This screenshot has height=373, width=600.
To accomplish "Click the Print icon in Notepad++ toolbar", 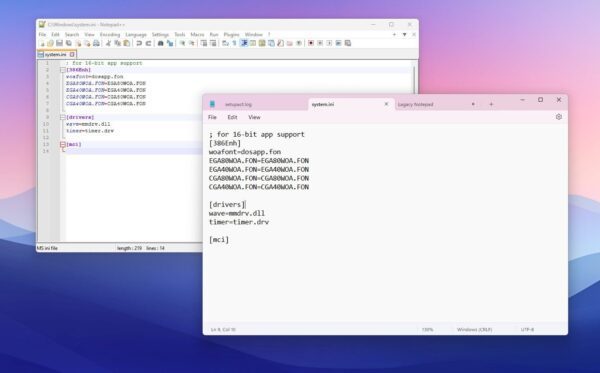I will 96,43.
